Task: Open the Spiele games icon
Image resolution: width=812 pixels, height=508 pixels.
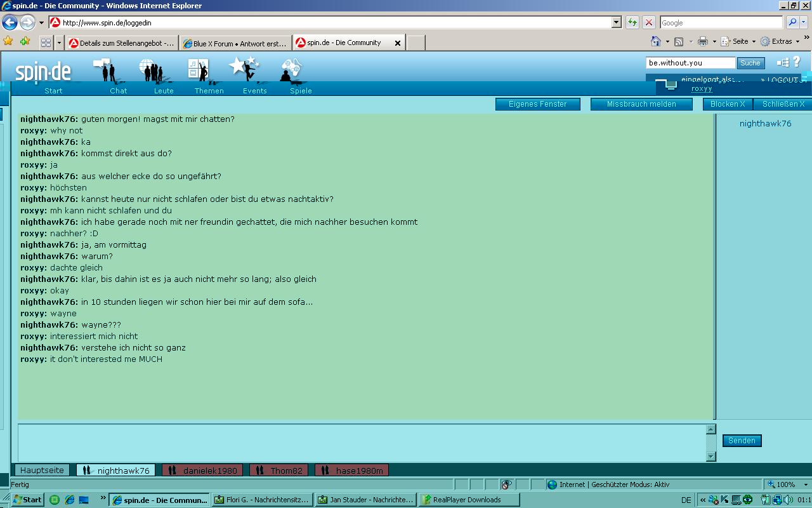Action: point(291,70)
